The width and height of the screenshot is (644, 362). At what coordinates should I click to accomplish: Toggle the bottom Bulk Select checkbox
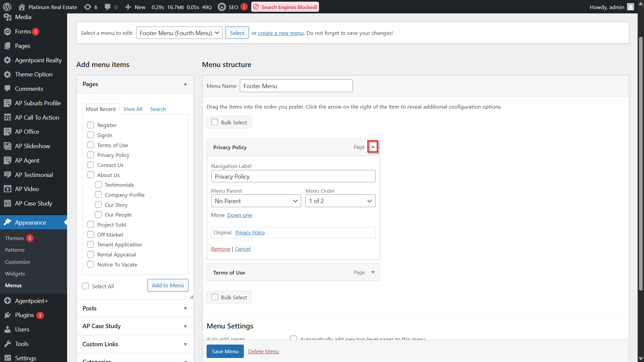point(215,297)
